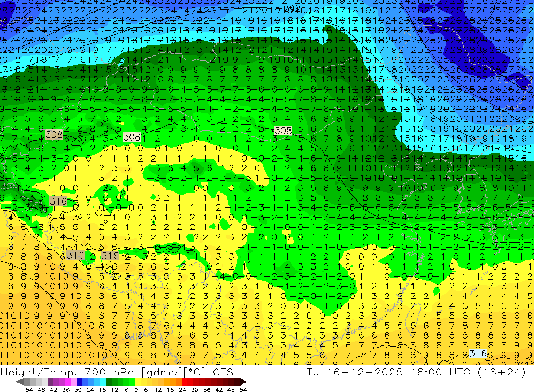535x392 pixels.
Task: Click the '[gdmp][°C]' units text
Action: click(173, 372)
